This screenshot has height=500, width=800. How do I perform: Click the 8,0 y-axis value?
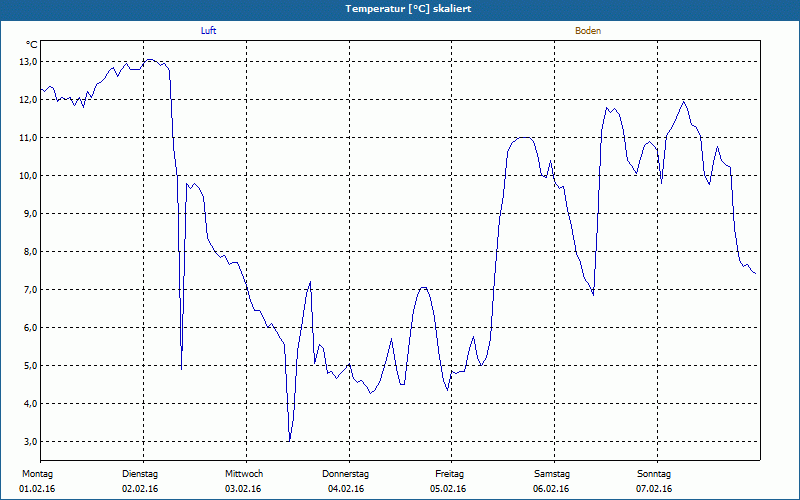coord(30,252)
